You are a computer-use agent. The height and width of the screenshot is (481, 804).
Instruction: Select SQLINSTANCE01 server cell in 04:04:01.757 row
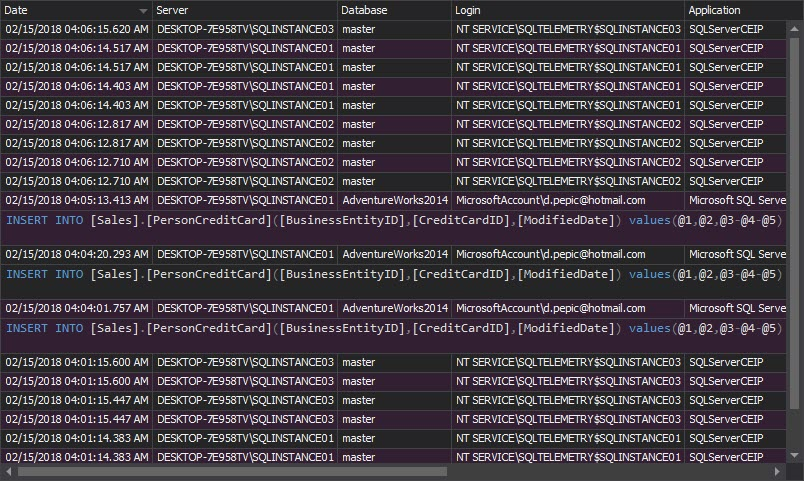(x=245, y=308)
